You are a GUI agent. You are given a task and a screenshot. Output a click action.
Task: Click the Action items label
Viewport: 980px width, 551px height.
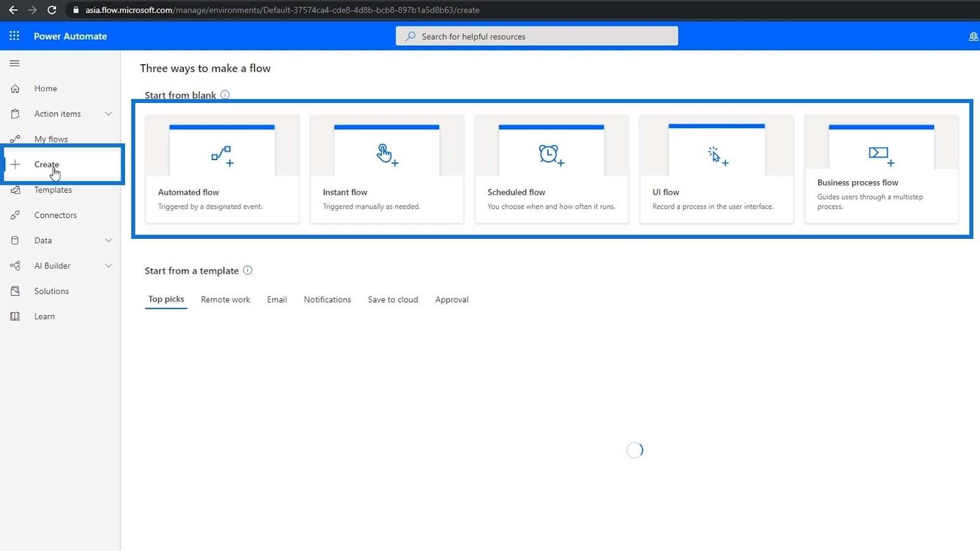point(58,114)
